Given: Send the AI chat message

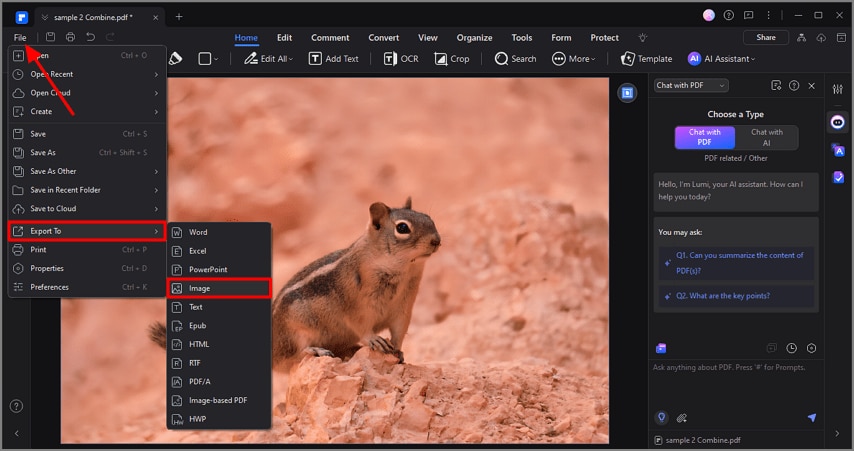Looking at the screenshot, I should click(x=812, y=418).
